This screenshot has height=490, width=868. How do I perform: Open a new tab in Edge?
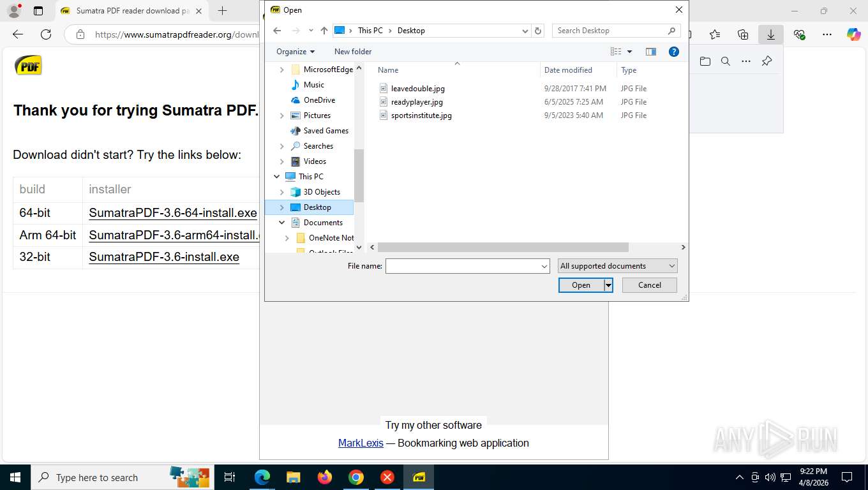click(222, 11)
